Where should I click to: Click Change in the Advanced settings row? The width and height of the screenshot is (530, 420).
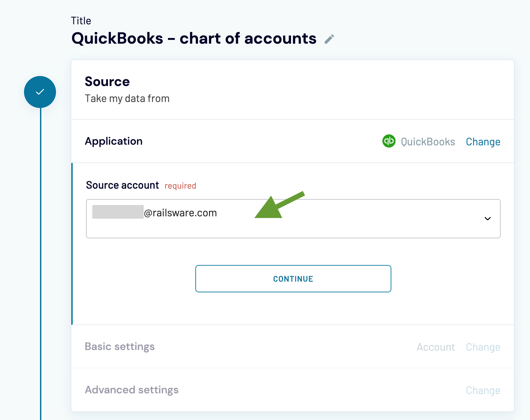(483, 390)
